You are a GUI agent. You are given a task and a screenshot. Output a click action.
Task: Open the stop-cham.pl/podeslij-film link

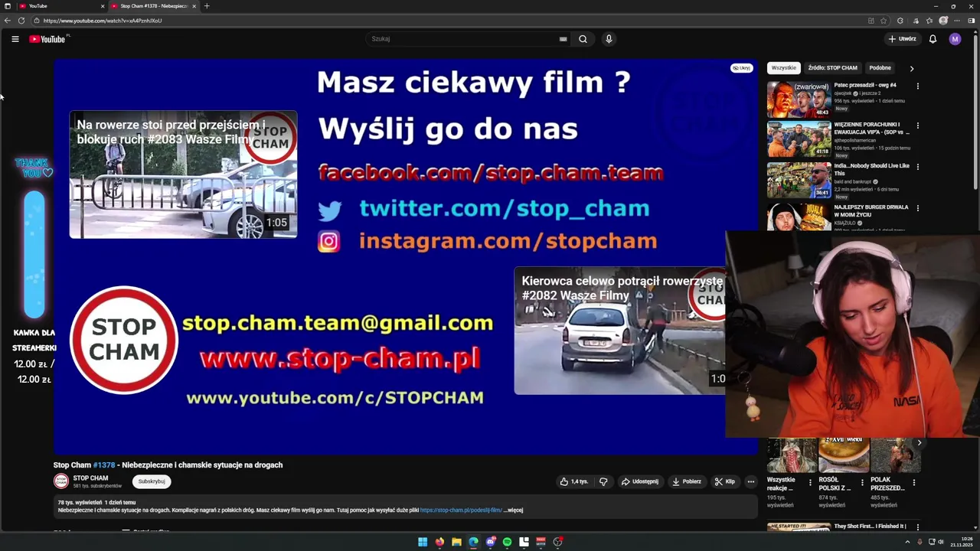(x=461, y=510)
